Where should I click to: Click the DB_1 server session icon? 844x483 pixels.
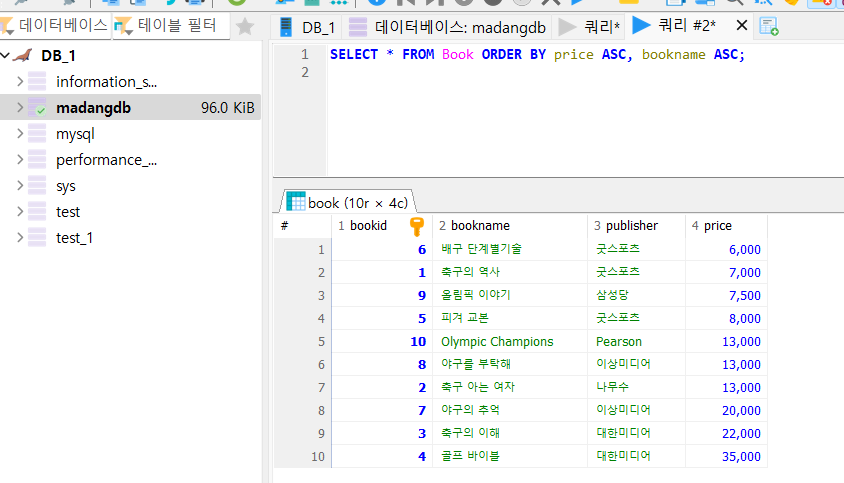(23, 55)
